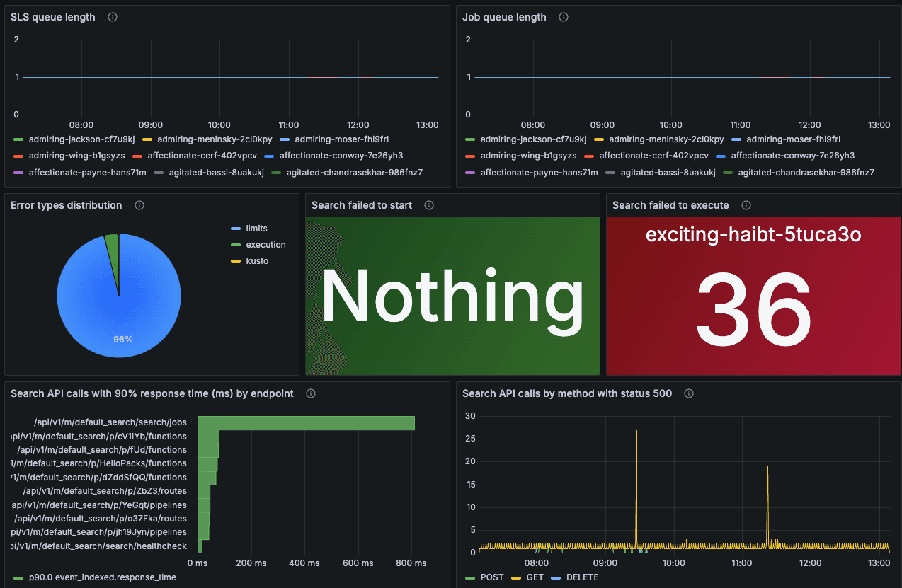Click info icon for status 500 panel

689,393
